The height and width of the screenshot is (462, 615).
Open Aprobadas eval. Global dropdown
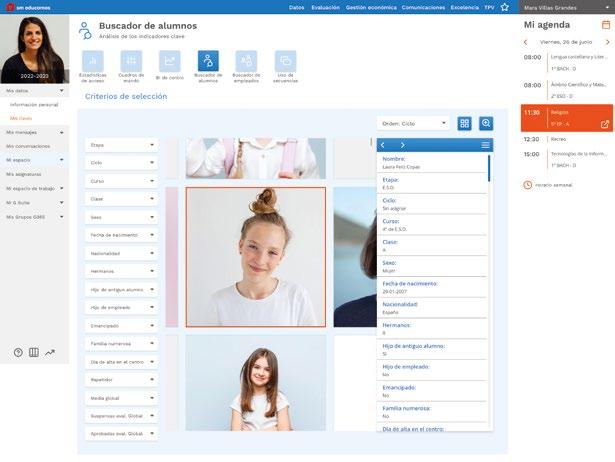click(x=121, y=434)
